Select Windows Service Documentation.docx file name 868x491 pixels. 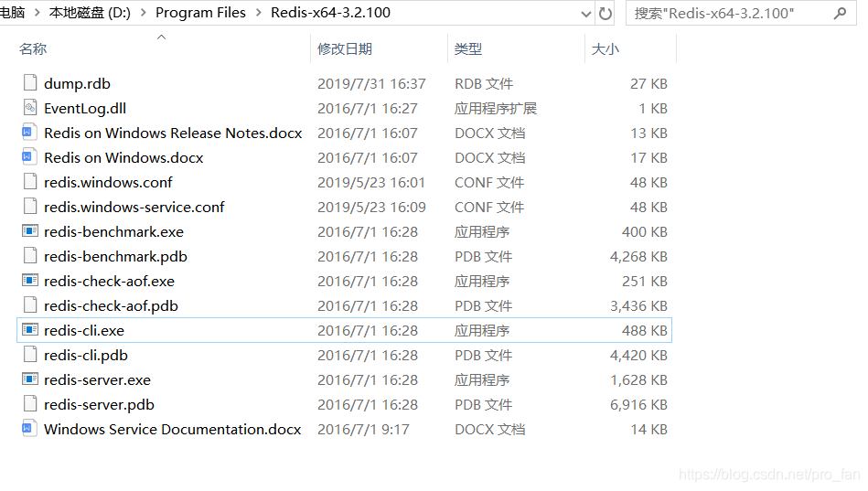point(172,429)
